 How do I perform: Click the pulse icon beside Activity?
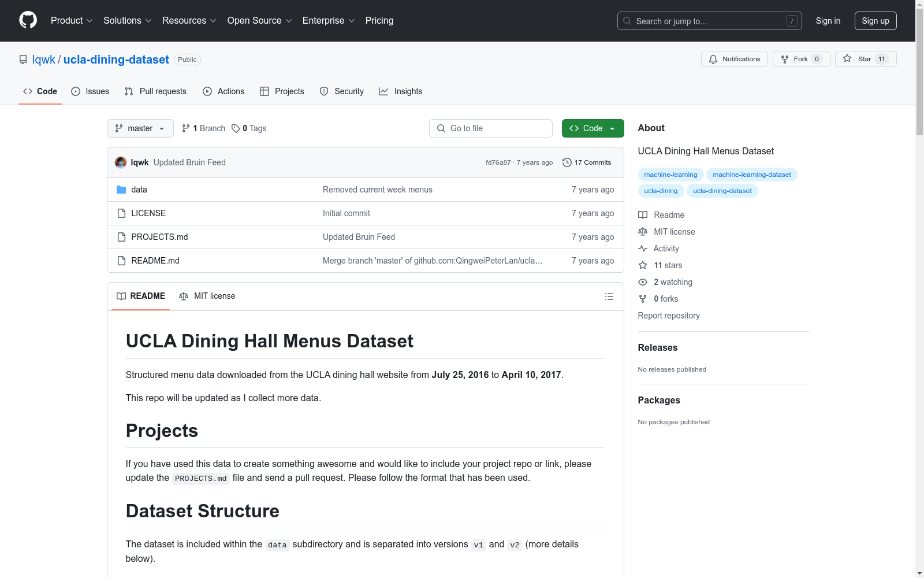643,249
